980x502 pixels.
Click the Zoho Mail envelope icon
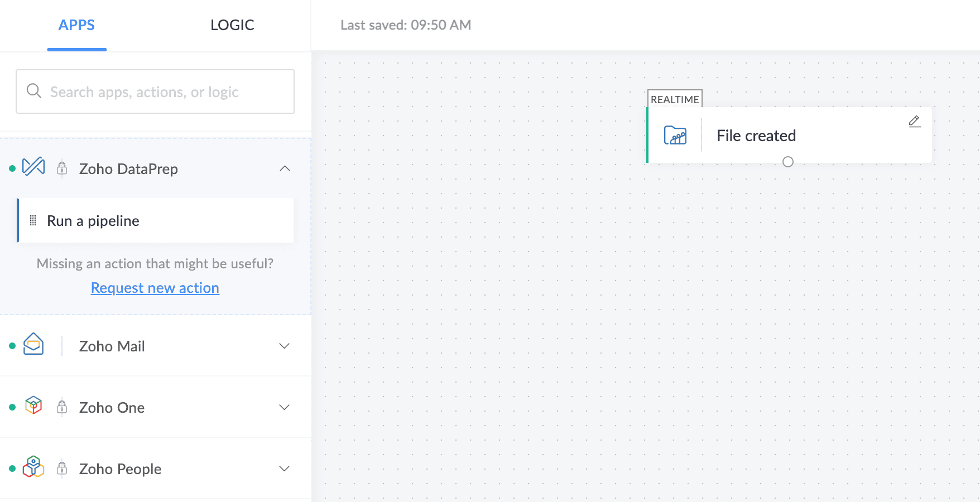(x=33, y=344)
